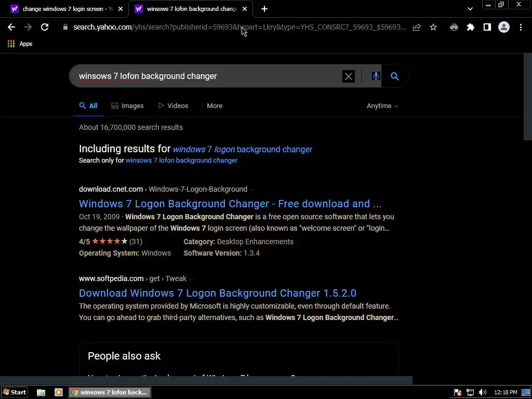The height and width of the screenshot is (399, 532).
Task: Open the tab search chevron
Action: point(470,9)
